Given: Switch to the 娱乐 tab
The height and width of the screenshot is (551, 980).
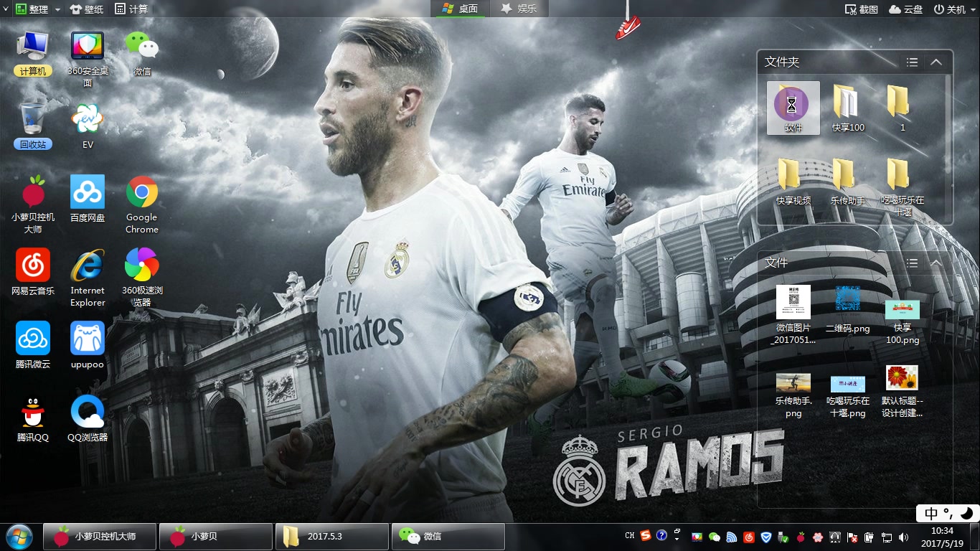Looking at the screenshot, I should point(519,9).
